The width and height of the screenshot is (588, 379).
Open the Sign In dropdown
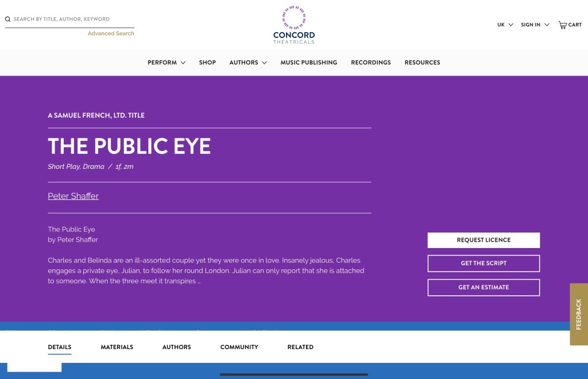pos(535,25)
